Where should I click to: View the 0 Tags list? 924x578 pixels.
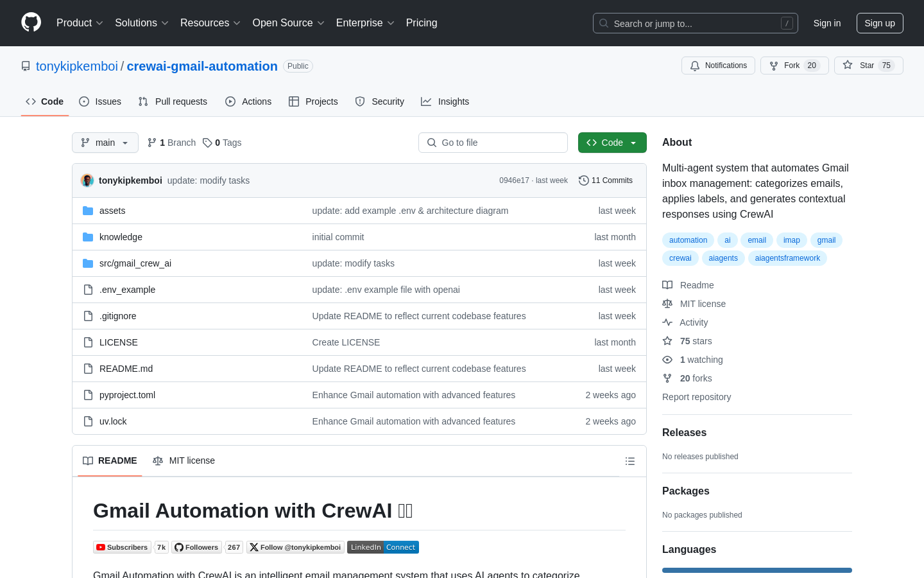click(222, 143)
